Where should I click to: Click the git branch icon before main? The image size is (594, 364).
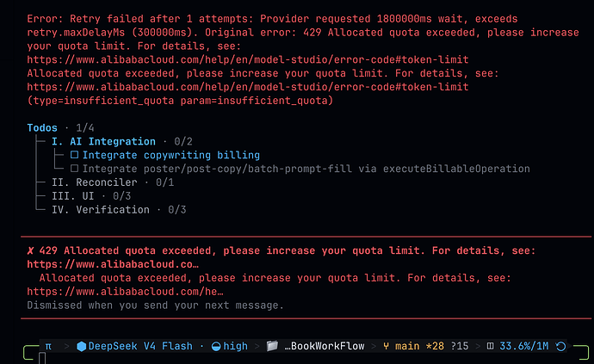(386, 346)
